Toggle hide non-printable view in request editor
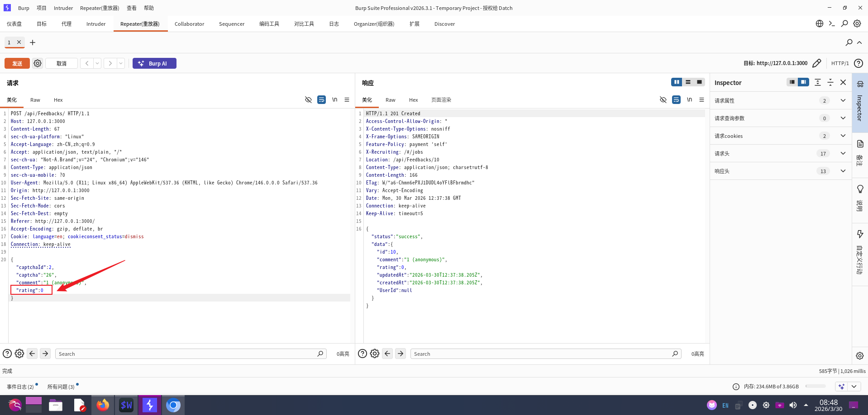 308,99
